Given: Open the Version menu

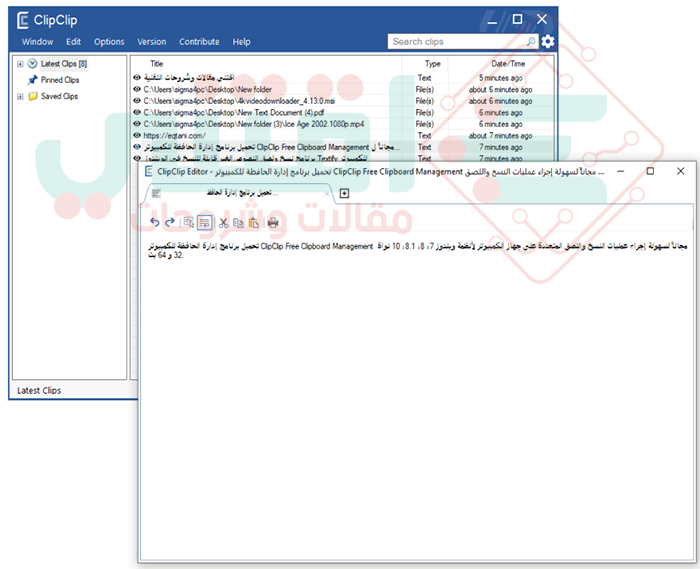Looking at the screenshot, I should coord(152,42).
